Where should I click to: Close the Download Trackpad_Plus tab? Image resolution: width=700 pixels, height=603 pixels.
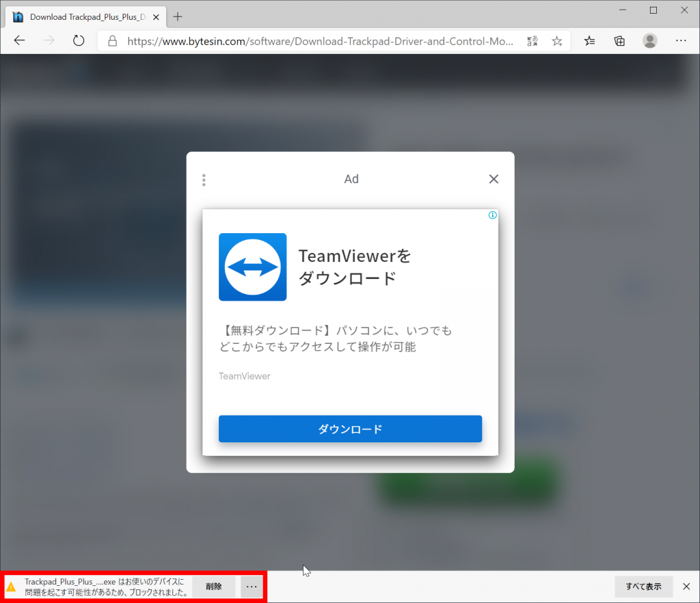coord(157,17)
